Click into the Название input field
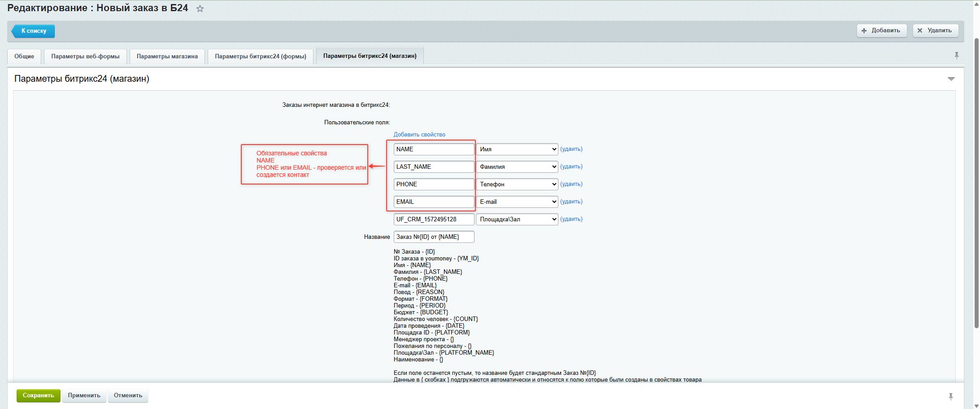Viewport: 980px width, 409px height. pos(433,237)
